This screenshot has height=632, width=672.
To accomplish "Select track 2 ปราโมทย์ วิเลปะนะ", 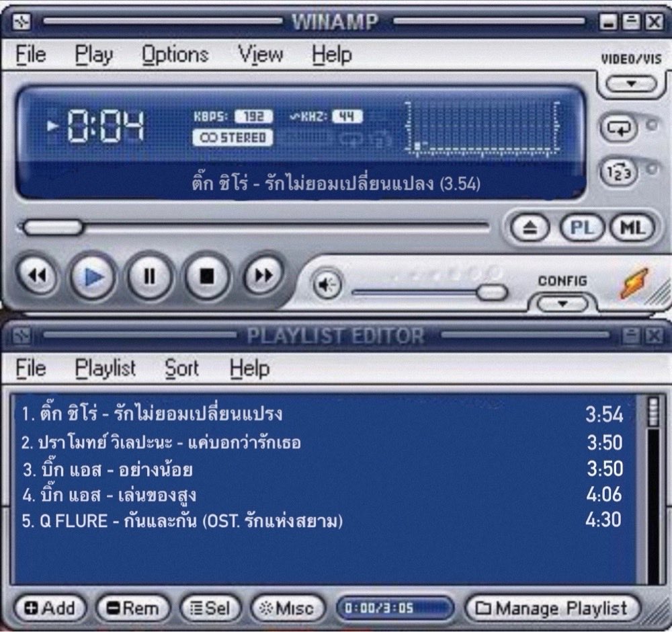I will pyautogui.click(x=322, y=442).
